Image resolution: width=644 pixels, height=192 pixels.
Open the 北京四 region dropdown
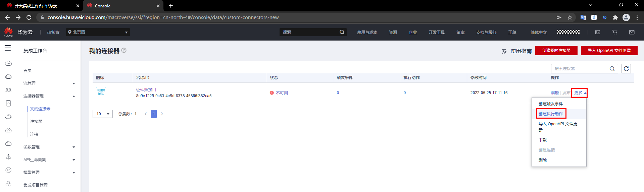[x=98, y=32]
